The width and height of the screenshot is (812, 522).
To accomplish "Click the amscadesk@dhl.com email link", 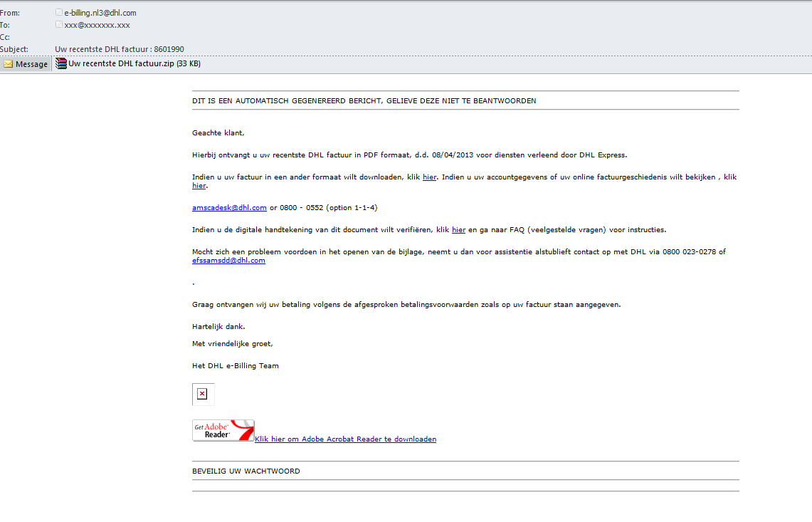I will [229, 208].
